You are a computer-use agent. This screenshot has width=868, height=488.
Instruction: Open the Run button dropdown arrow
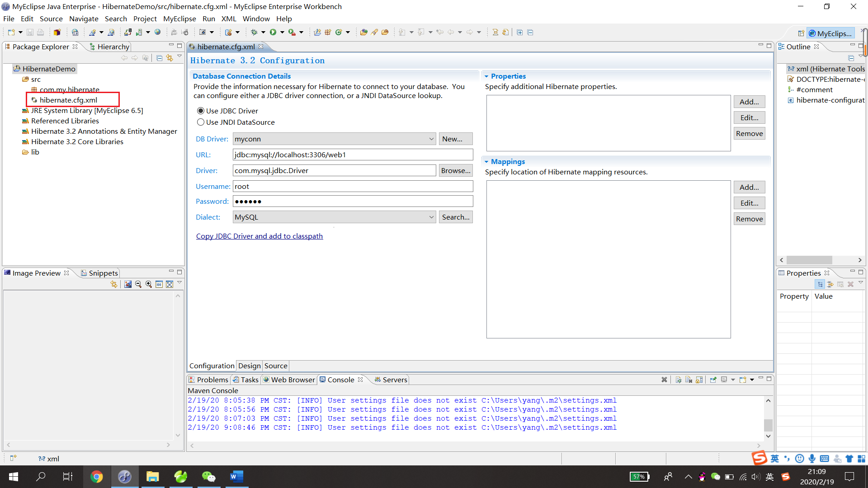(x=282, y=32)
